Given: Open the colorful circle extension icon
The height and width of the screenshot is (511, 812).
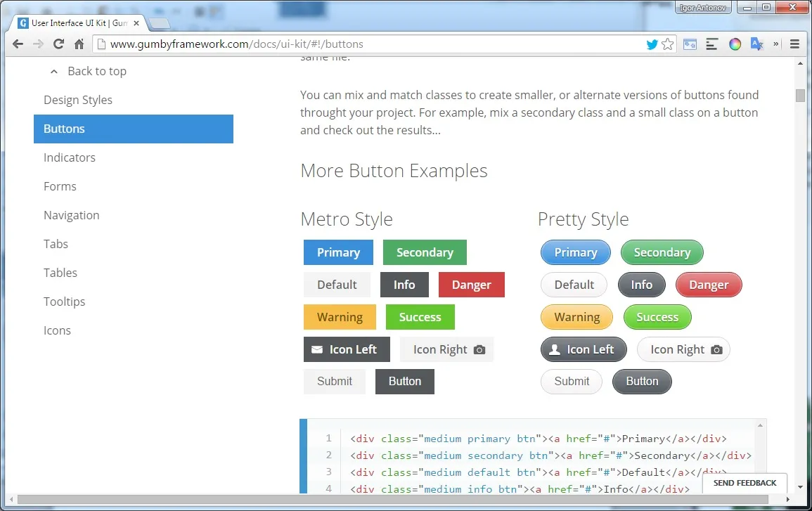Looking at the screenshot, I should [x=735, y=44].
